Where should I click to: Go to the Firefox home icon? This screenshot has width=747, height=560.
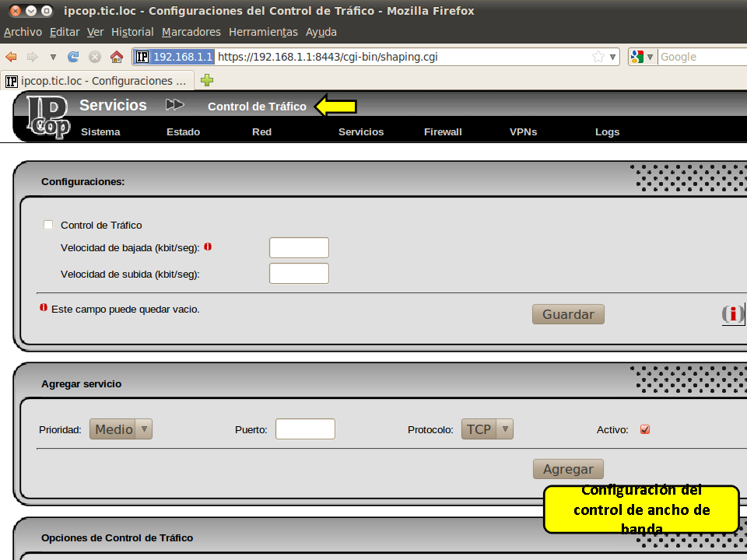pos(117,57)
